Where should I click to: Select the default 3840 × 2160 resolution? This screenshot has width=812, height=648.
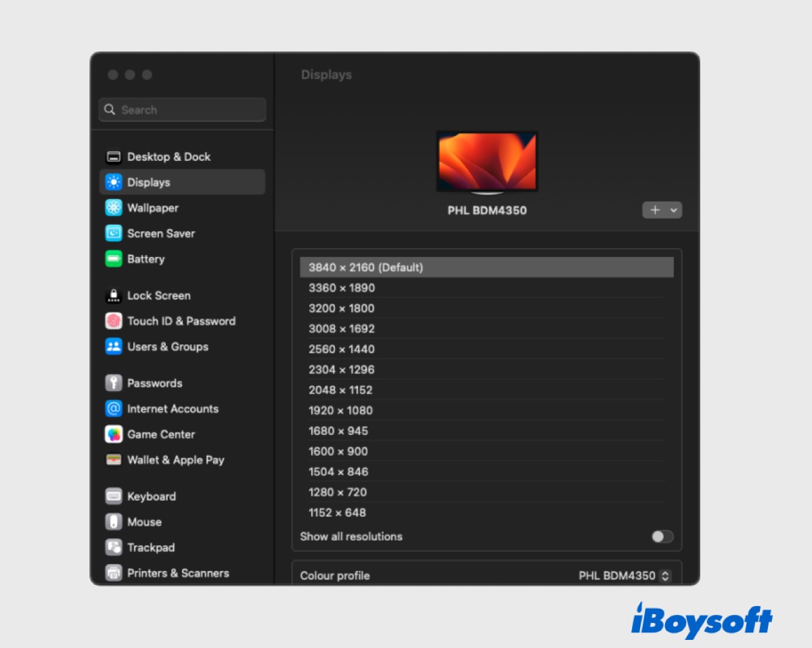click(x=487, y=267)
